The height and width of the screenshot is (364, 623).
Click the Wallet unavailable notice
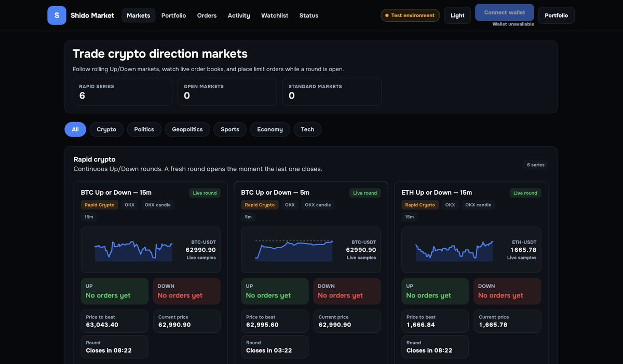pos(513,24)
